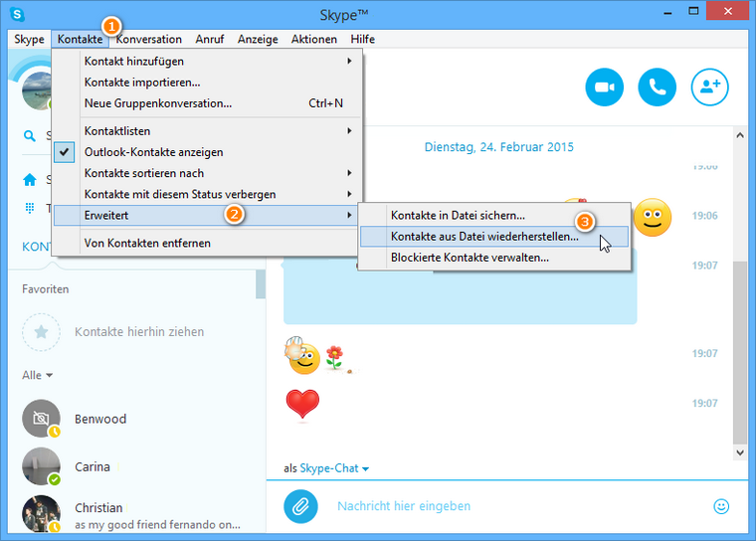The width and height of the screenshot is (756, 541).
Task: Select Von Kontakten entfernen
Action: pyautogui.click(x=207, y=243)
